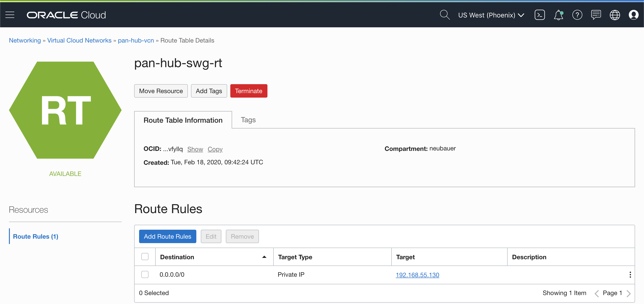The image size is (644, 304).
Task: Check the select-all route rules checkbox
Action: (145, 257)
